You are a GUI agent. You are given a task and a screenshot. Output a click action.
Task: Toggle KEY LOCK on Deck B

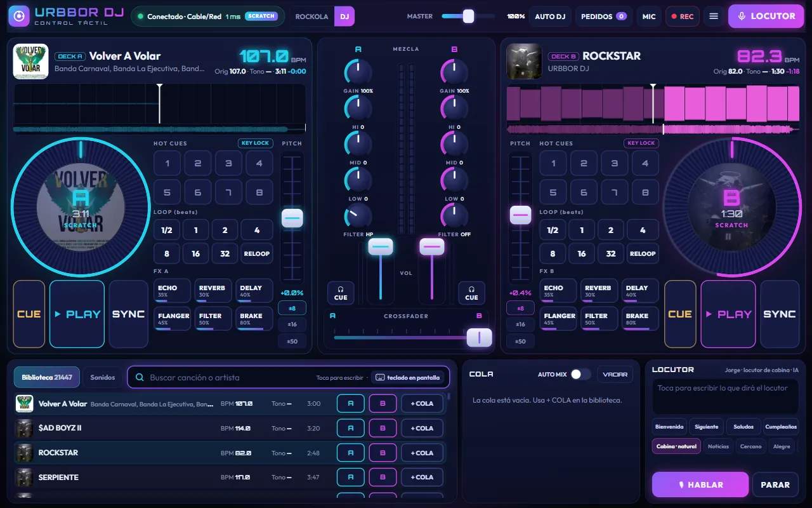click(x=641, y=143)
